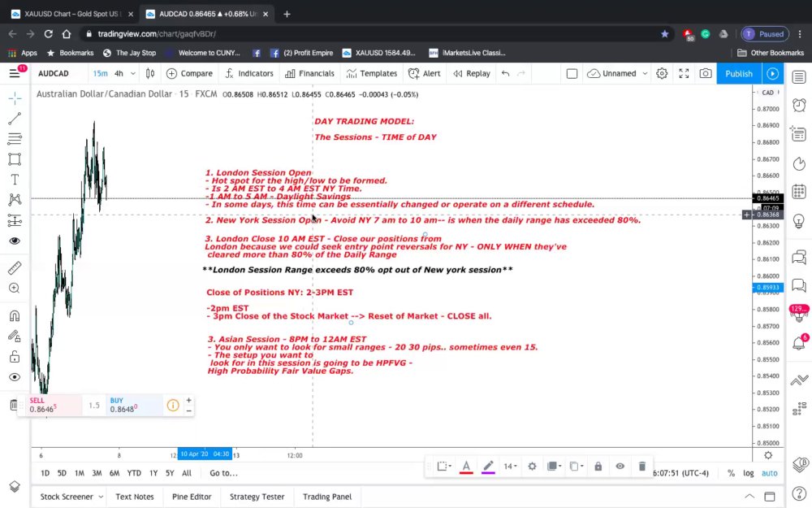Click the Publish button
Screen dimensions: 812x508
pyautogui.click(x=739, y=74)
